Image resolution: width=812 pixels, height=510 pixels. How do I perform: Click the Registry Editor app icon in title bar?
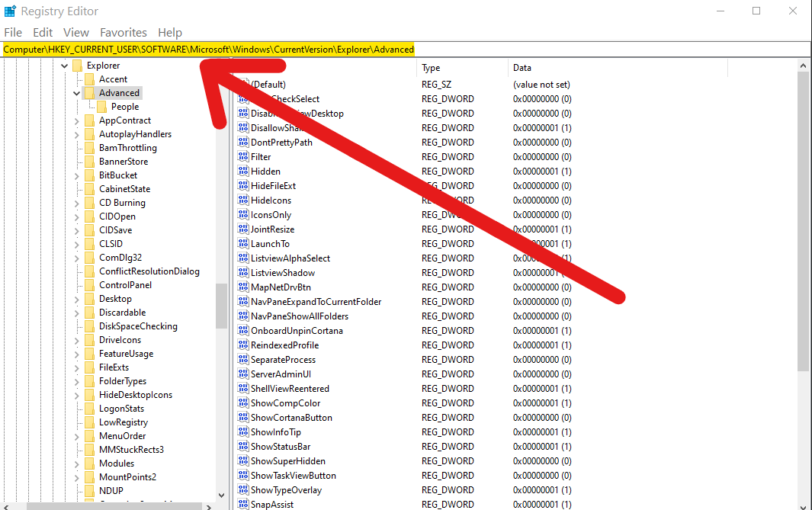tap(10, 11)
